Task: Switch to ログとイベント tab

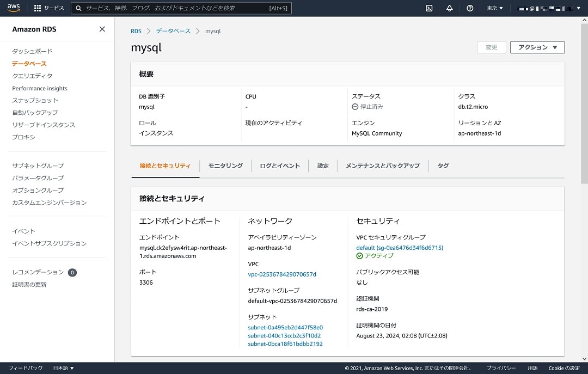Action: pos(280,166)
